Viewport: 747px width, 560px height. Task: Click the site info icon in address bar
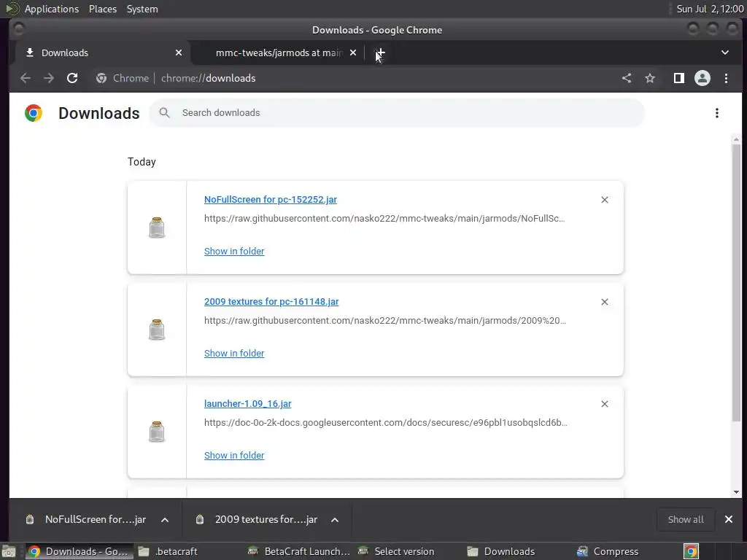pyautogui.click(x=101, y=78)
